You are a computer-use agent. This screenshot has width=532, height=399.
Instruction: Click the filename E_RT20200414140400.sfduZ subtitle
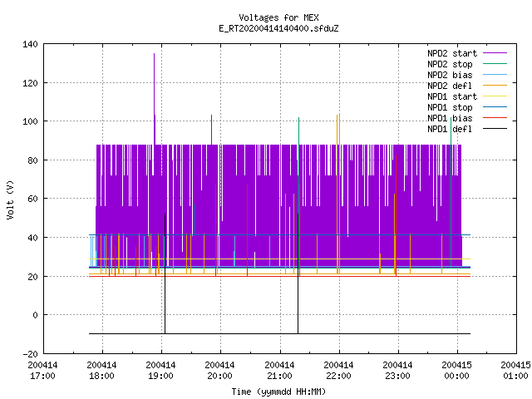pyautogui.click(x=278, y=28)
